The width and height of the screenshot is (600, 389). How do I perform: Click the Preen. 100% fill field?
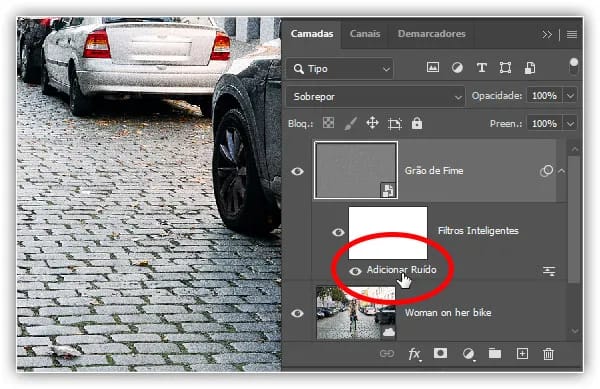click(544, 124)
